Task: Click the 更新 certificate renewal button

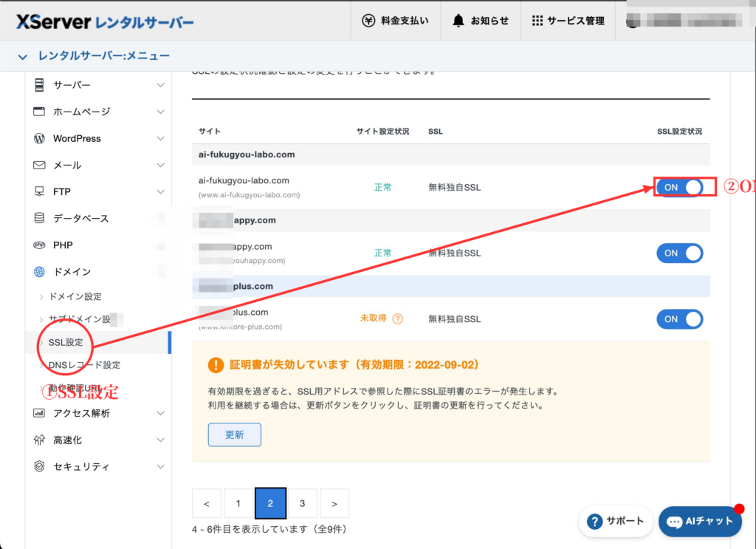Action: tap(234, 434)
